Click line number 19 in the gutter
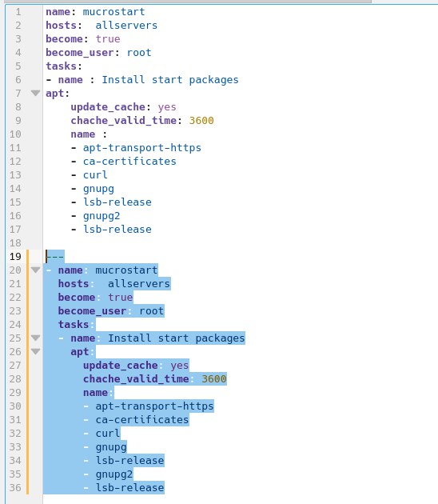 click(x=15, y=257)
